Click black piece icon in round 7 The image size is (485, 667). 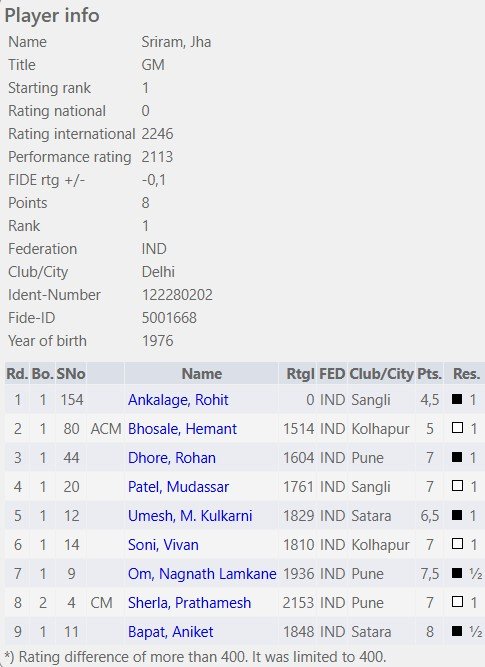[457, 573]
